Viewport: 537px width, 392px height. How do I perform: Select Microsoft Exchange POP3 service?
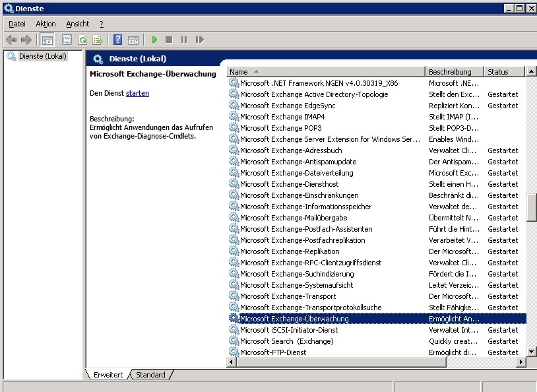[x=281, y=128]
